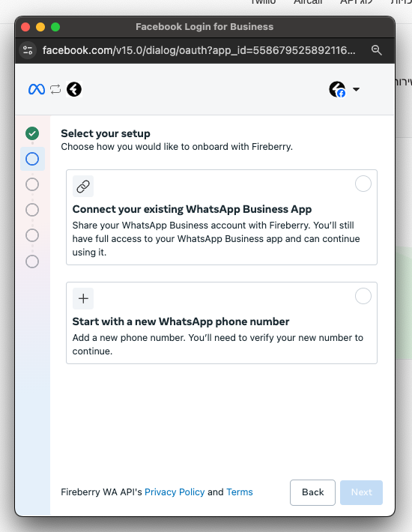Image resolution: width=412 pixels, height=532 pixels.
Task: Select Start with a new WhatsApp number radio
Action: click(363, 296)
